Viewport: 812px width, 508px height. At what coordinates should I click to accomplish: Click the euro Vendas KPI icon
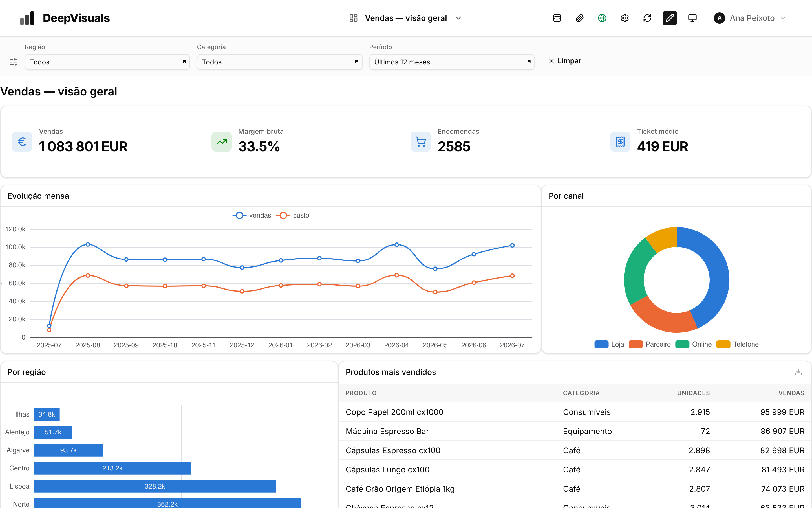click(x=22, y=142)
